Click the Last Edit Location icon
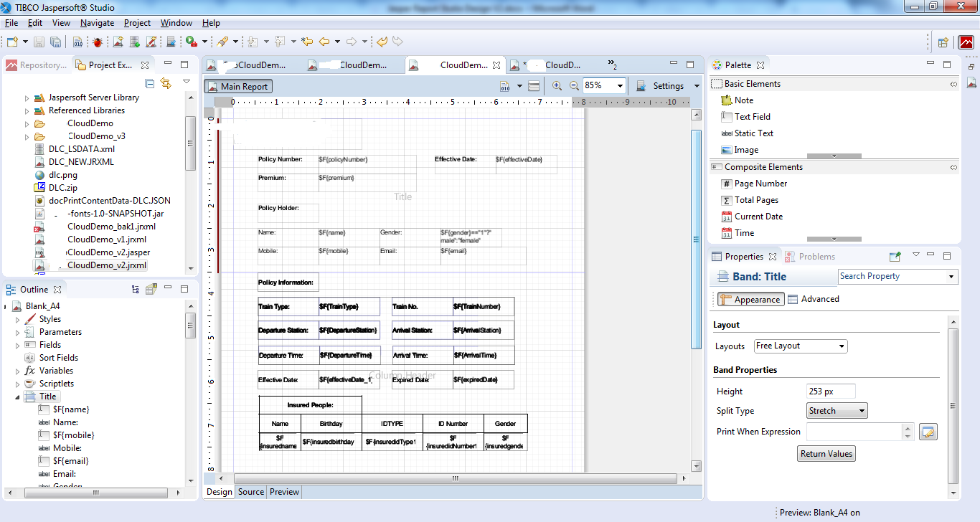 coord(307,42)
